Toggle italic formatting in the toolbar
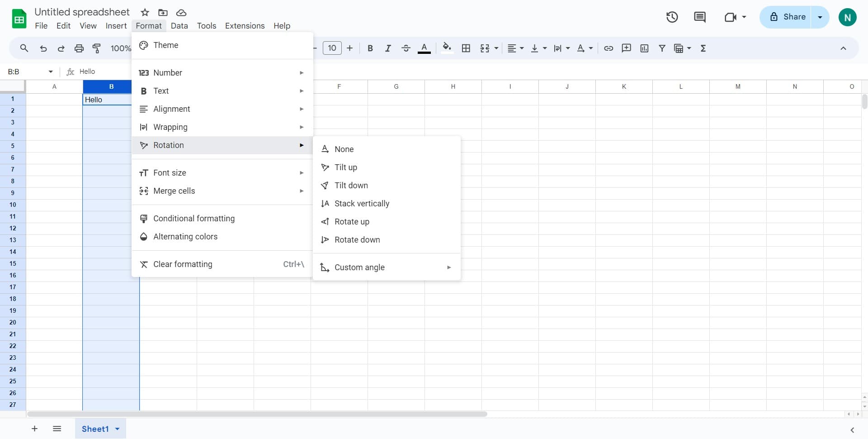The height and width of the screenshot is (439, 868). point(388,48)
